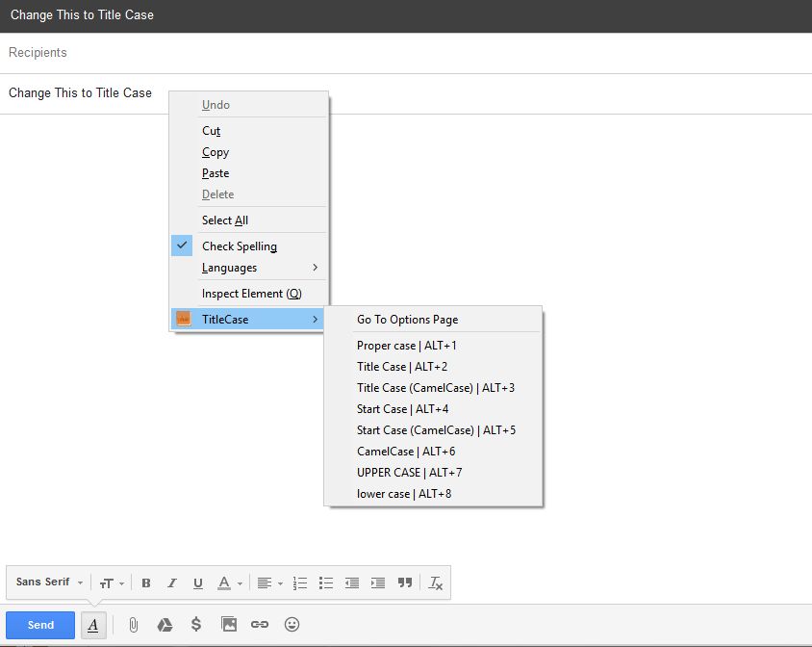Toggle the Check Spelling option
Image resolution: width=812 pixels, height=647 pixels.
[x=238, y=246]
